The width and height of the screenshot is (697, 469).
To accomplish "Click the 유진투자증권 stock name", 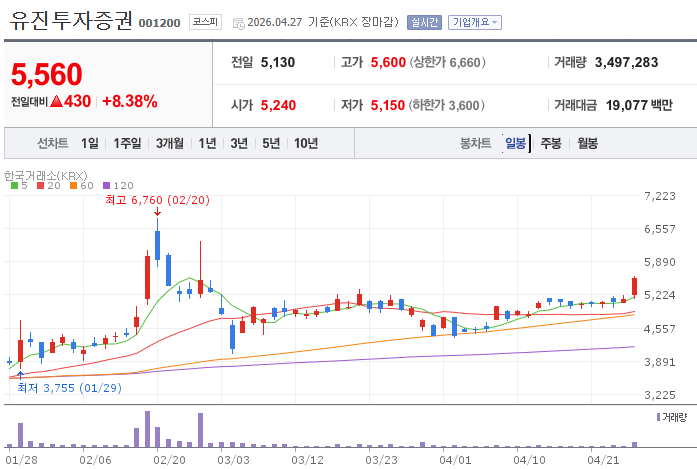I will [x=71, y=20].
